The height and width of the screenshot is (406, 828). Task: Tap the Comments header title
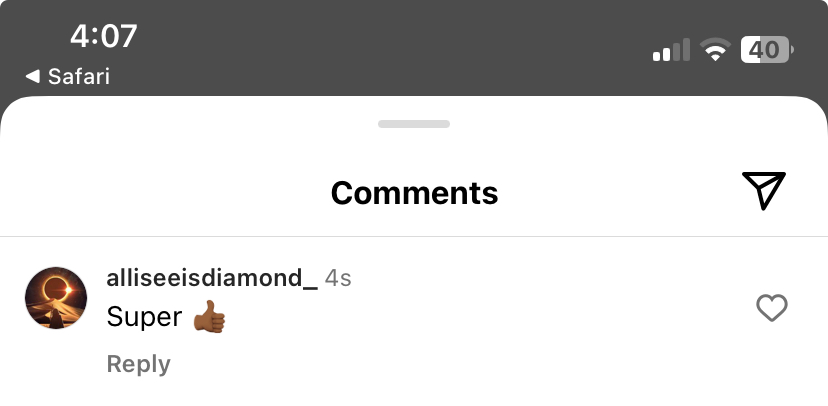[414, 193]
